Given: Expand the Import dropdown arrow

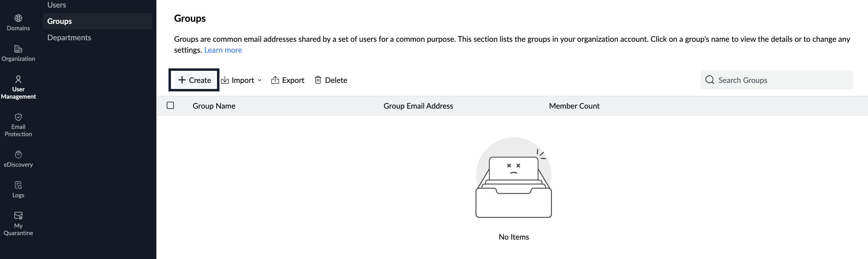Looking at the screenshot, I should [x=259, y=80].
